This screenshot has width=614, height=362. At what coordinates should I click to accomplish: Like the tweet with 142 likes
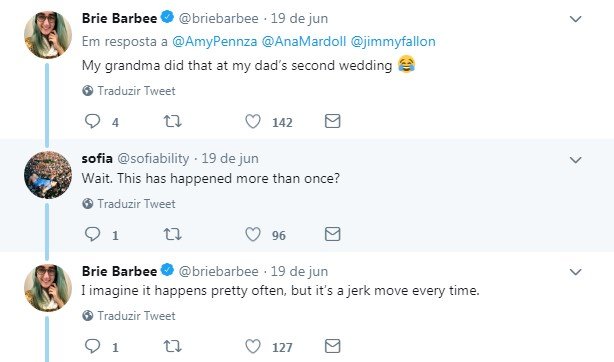tap(253, 121)
